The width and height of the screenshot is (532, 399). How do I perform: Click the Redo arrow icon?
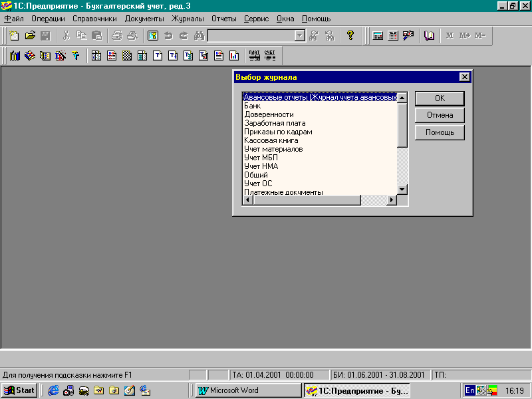pyautogui.click(x=184, y=36)
